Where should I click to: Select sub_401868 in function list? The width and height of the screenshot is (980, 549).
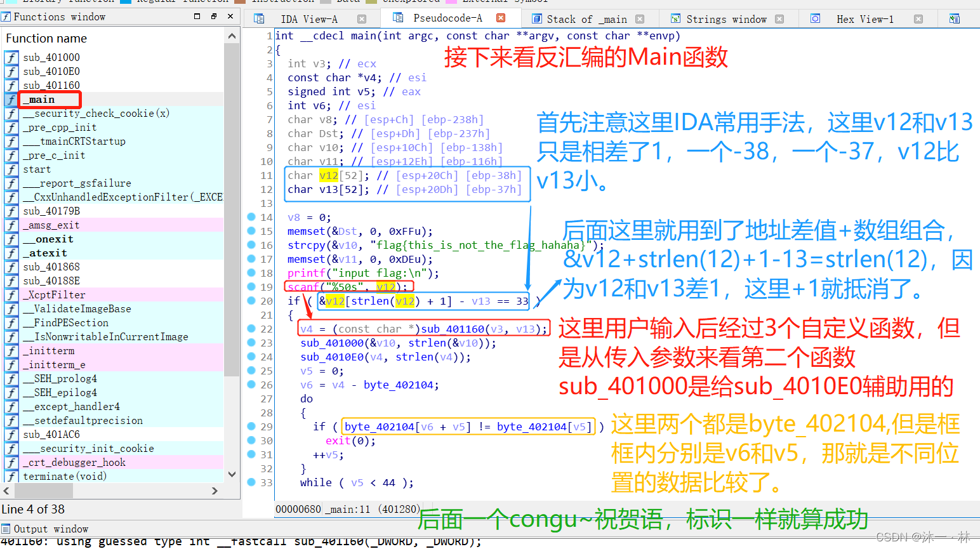(113, 267)
